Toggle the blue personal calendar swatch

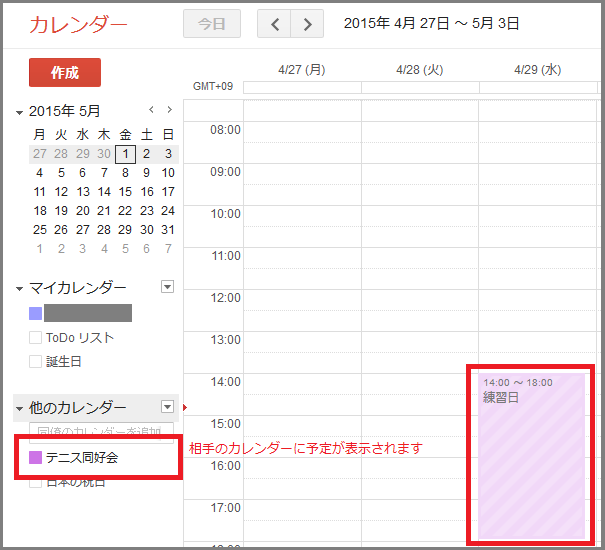click(x=35, y=313)
